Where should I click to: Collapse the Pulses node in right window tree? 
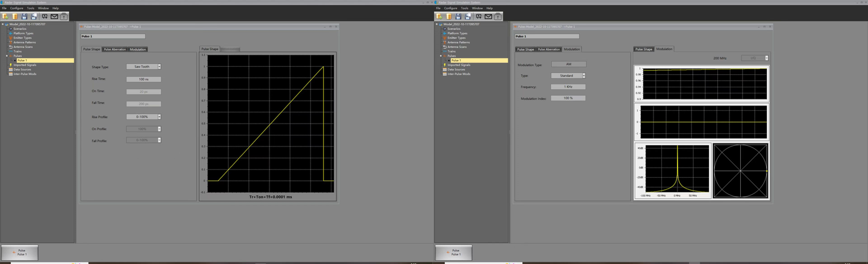tap(441, 56)
